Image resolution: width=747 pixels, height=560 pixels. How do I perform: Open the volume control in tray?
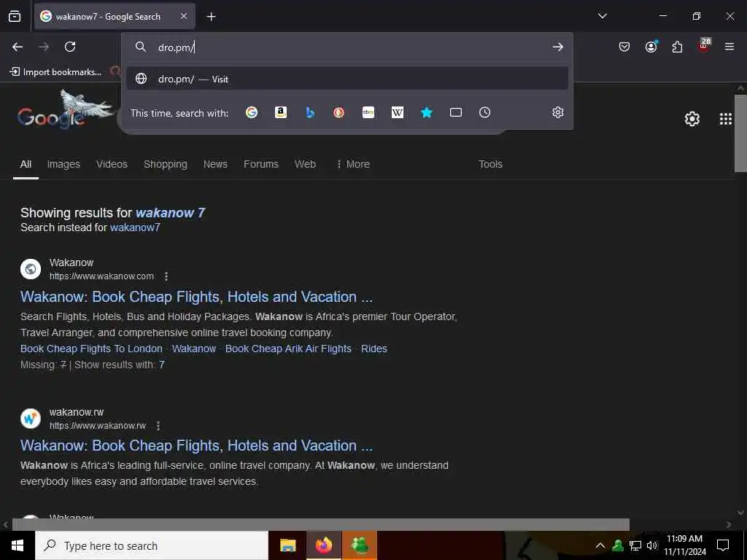[x=652, y=545]
